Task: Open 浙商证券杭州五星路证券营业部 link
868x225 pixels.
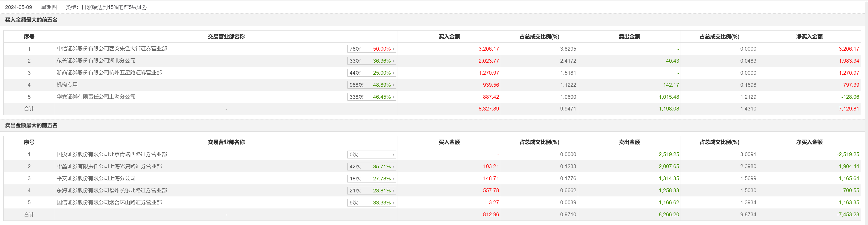Action: pos(109,73)
